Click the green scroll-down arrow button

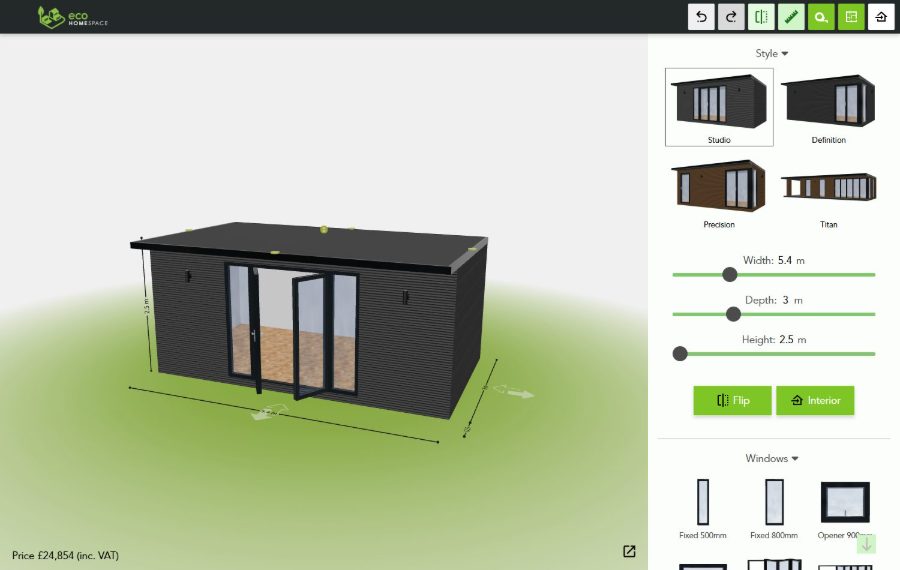point(866,544)
